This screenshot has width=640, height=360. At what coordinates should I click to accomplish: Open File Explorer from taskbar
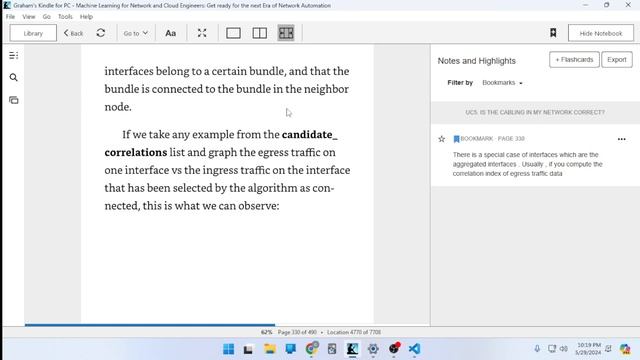pyautogui.click(x=269, y=349)
